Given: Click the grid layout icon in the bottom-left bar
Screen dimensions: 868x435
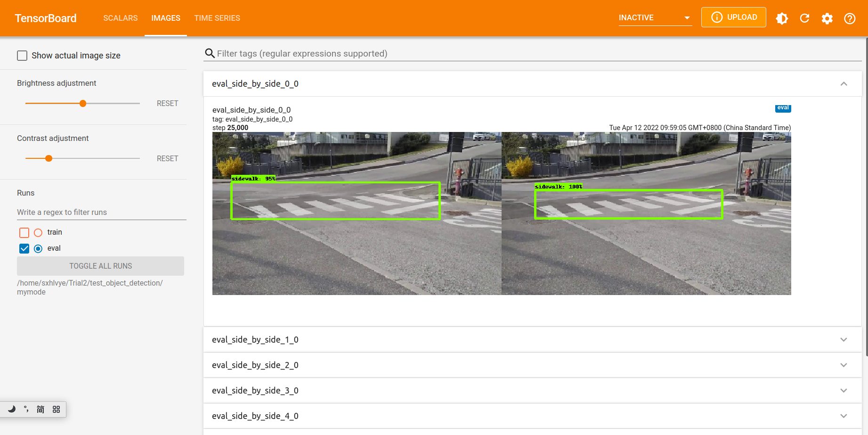Looking at the screenshot, I should 56,409.
